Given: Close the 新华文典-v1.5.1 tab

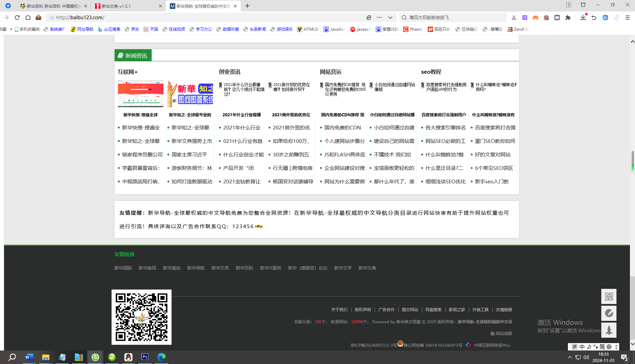Looking at the screenshot, I should 160,6.
